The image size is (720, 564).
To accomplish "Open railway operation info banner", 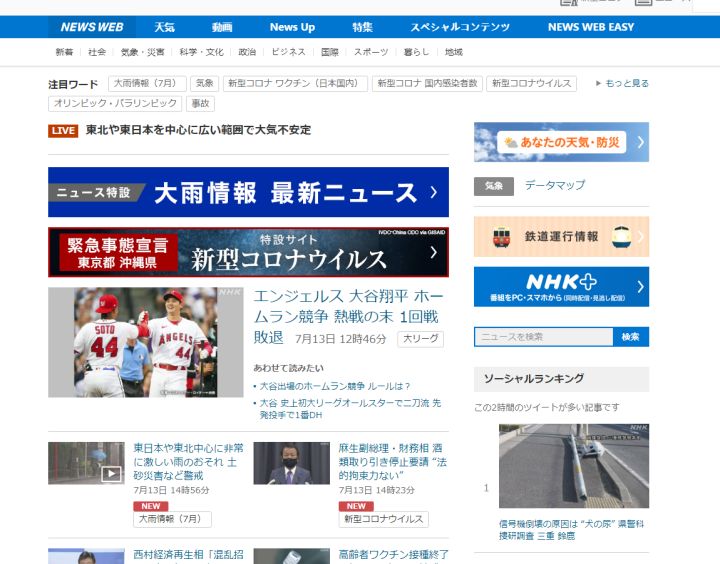I will point(561,237).
